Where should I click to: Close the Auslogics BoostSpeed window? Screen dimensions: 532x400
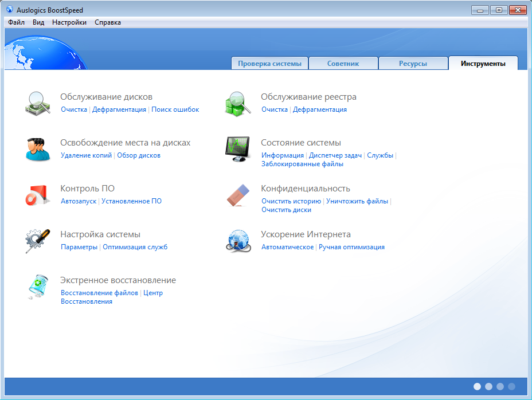point(518,10)
